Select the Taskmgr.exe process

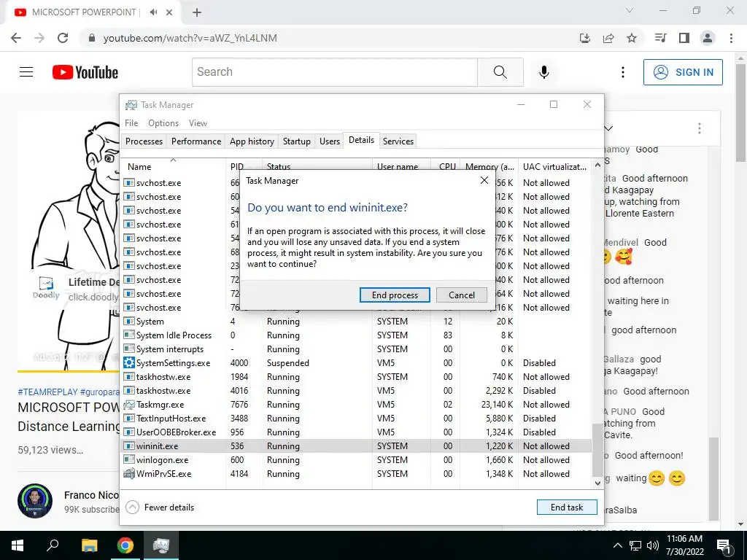356,404
